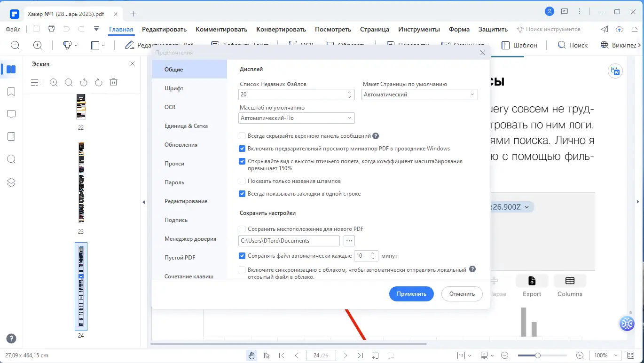Expand the quick access toolbar customization arrow

[96, 29]
